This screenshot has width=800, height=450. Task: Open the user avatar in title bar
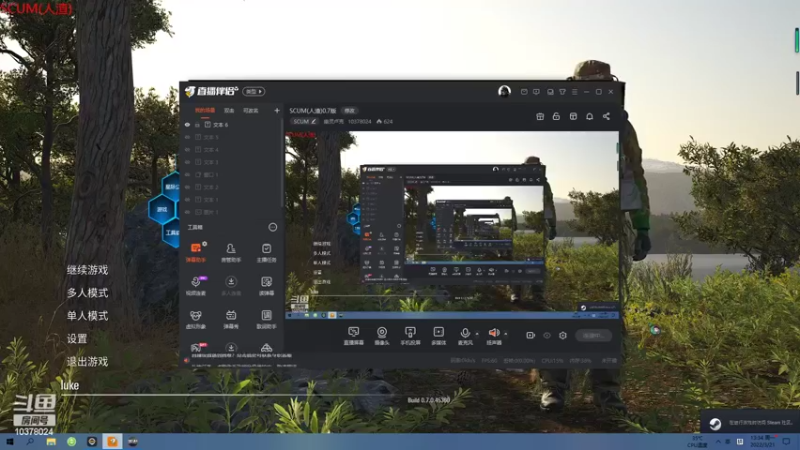coord(504,91)
